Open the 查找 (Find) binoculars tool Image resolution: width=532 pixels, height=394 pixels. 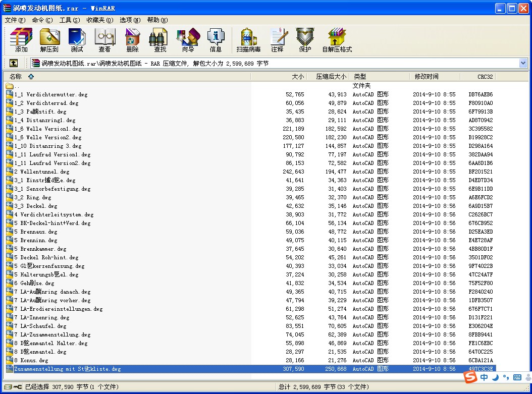tap(160, 40)
